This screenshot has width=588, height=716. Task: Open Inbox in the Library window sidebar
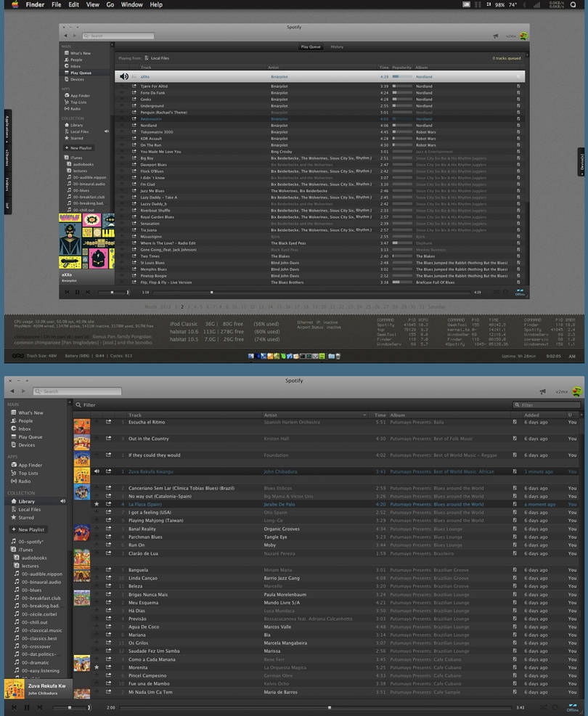[21, 428]
